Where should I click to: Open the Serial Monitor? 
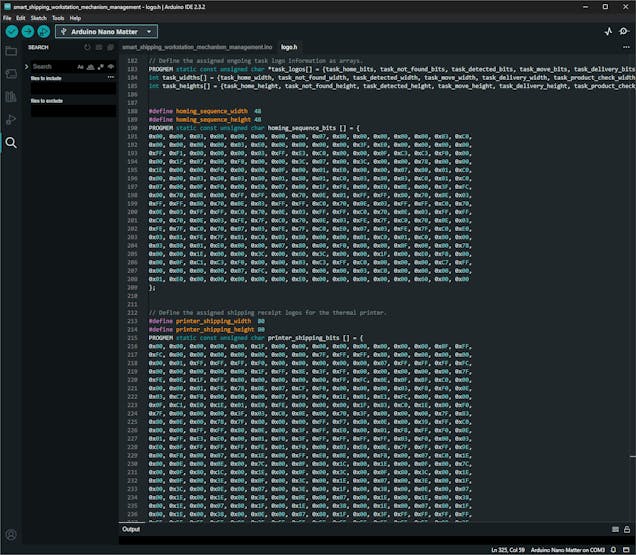pyautogui.click(x=625, y=32)
